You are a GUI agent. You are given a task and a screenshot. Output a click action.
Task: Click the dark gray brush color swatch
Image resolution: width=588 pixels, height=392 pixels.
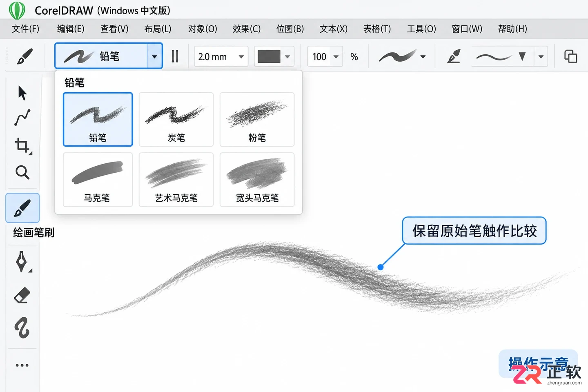point(269,57)
